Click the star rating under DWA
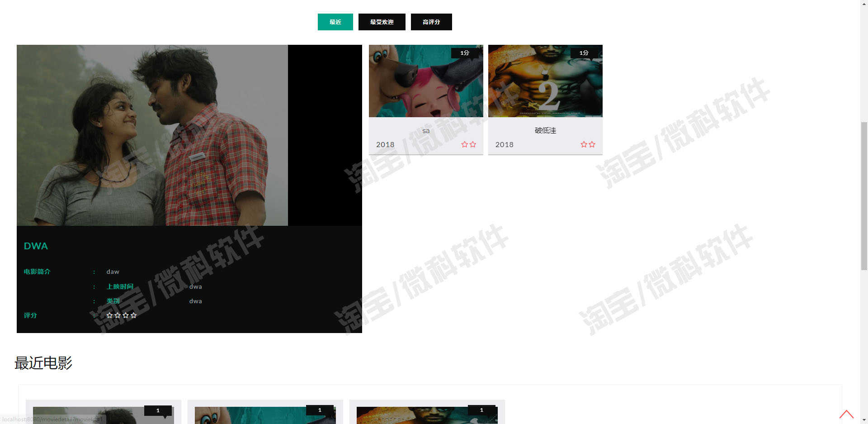 pos(121,315)
